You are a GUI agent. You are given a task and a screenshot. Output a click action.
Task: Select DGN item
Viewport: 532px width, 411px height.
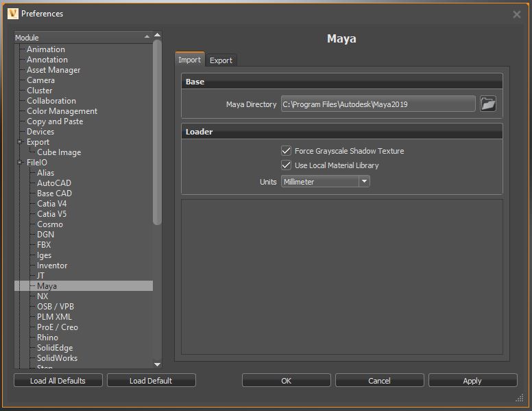[x=45, y=235]
